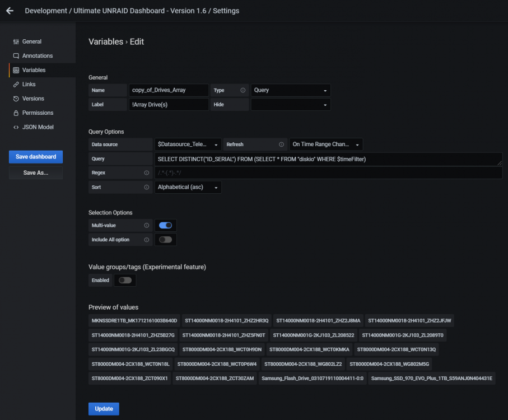Click preview value ST8000DM004-2CX188_WG802LZ2
This screenshot has height=420, width=508.
click(303, 364)
